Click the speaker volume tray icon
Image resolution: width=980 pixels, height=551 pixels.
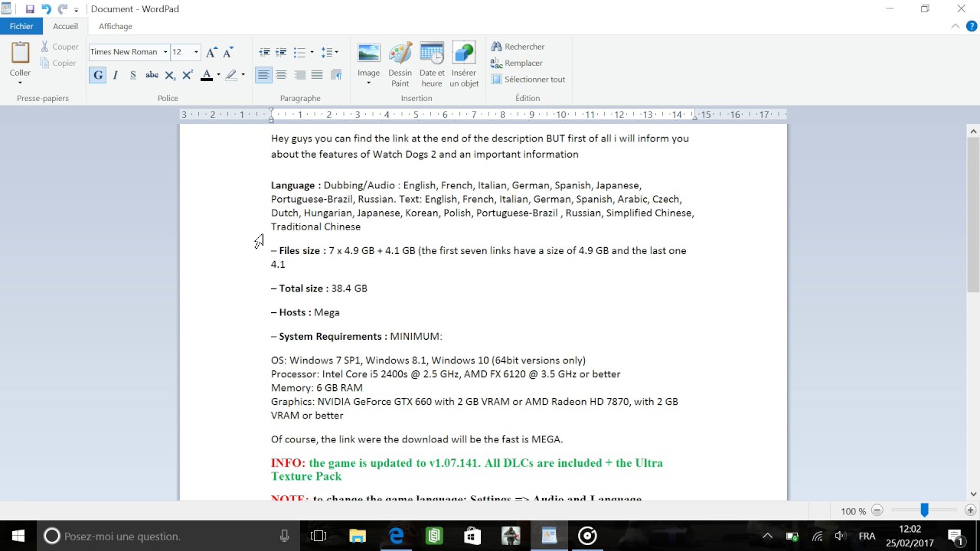click(x=840, y=536)
